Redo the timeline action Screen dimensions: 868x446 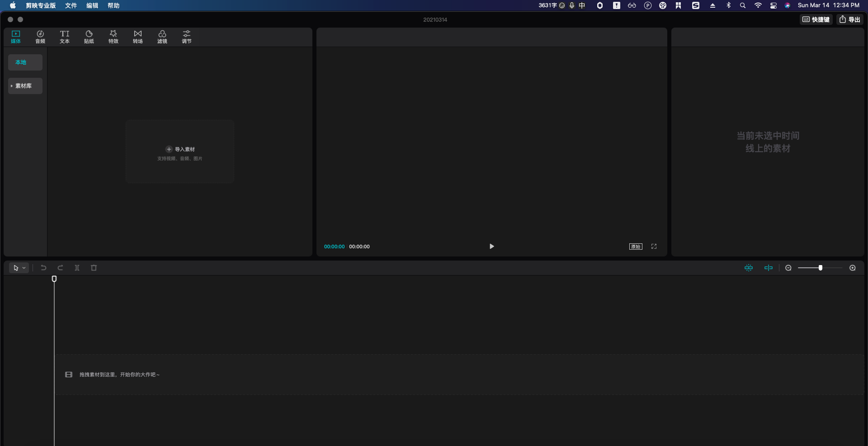click(60, 268)
